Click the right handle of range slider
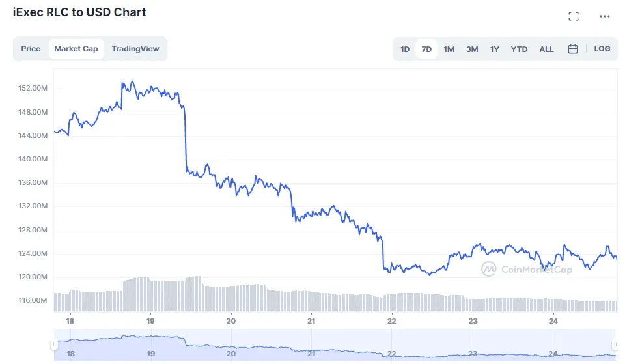Image resolution: width=627 pixels, height=364 pixels. click(x=615, y=344)
